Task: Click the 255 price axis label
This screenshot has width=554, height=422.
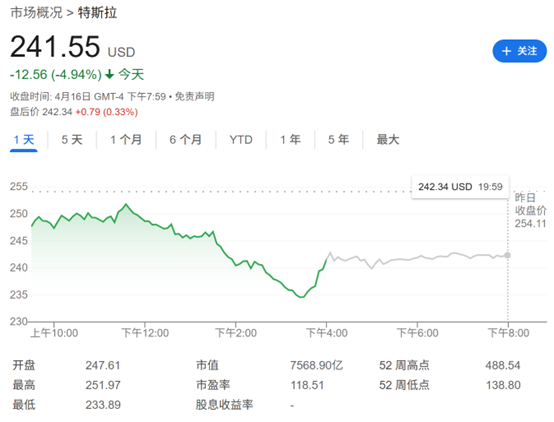Action: (x=18, y=186)
